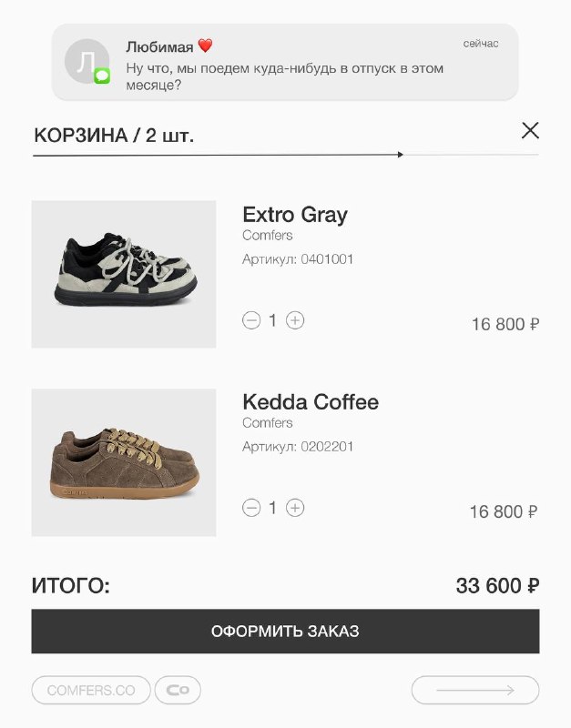Open the Kedda Coffee shoe thumbnail
Viewport: 571px width, 728px height.
coord(124,462)
